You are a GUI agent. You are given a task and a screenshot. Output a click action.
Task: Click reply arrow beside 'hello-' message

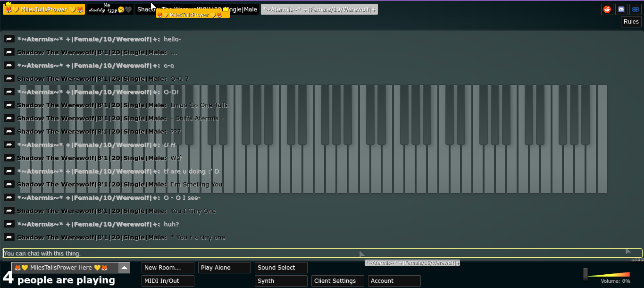coord(9,39)
